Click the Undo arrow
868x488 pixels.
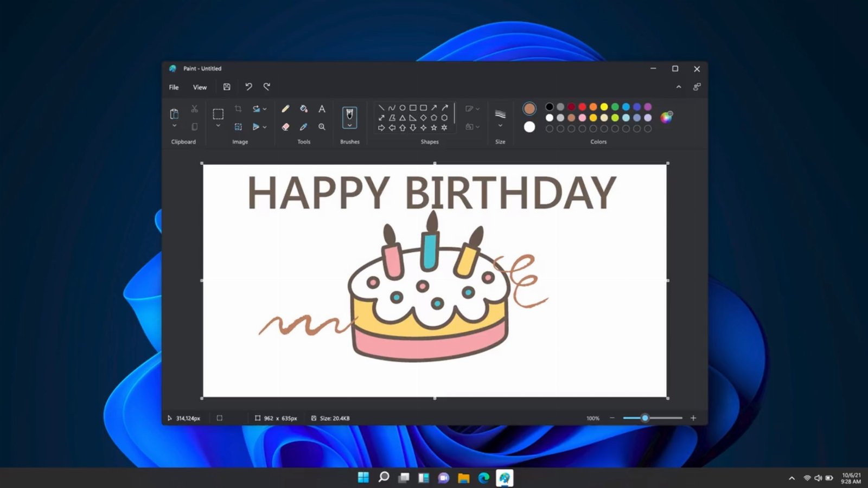click(x=248, y=87)
